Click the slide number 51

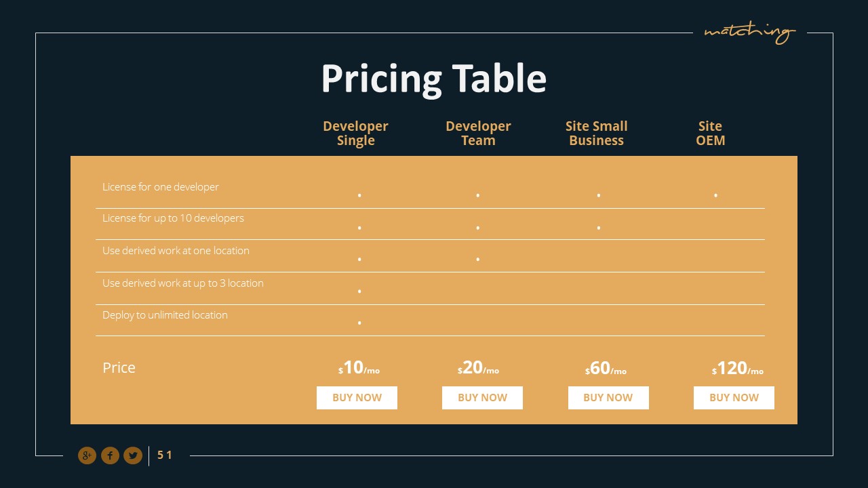point(165,455)
